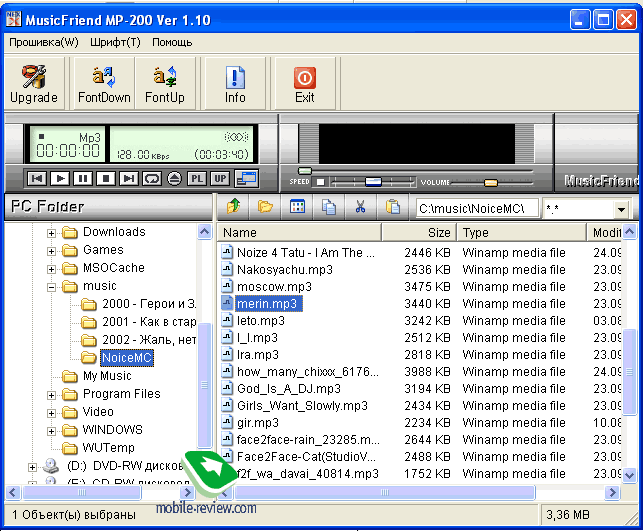The height and width of the screenshot is (531, 643).
Task: Toggle the file browser window view icon
Action: point(247,178)
